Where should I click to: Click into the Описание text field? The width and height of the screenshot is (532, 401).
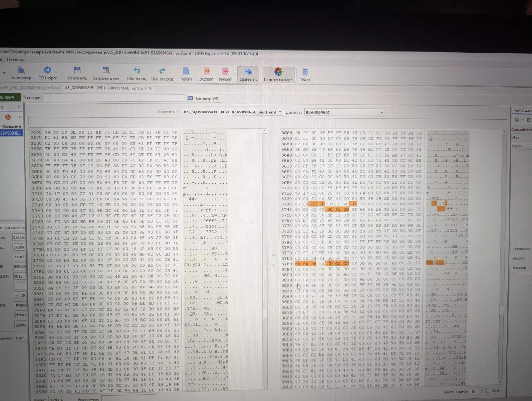click(114, 98)
